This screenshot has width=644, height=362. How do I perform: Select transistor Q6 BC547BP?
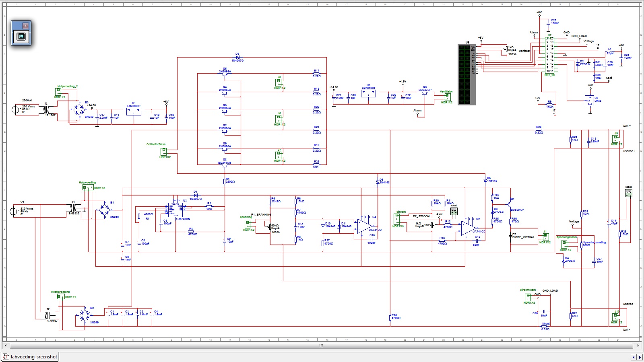[425, 93]
